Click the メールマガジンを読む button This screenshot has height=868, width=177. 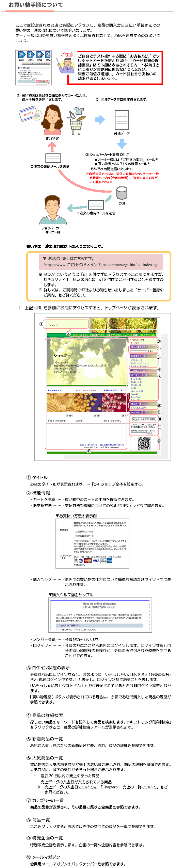[144, 419]
